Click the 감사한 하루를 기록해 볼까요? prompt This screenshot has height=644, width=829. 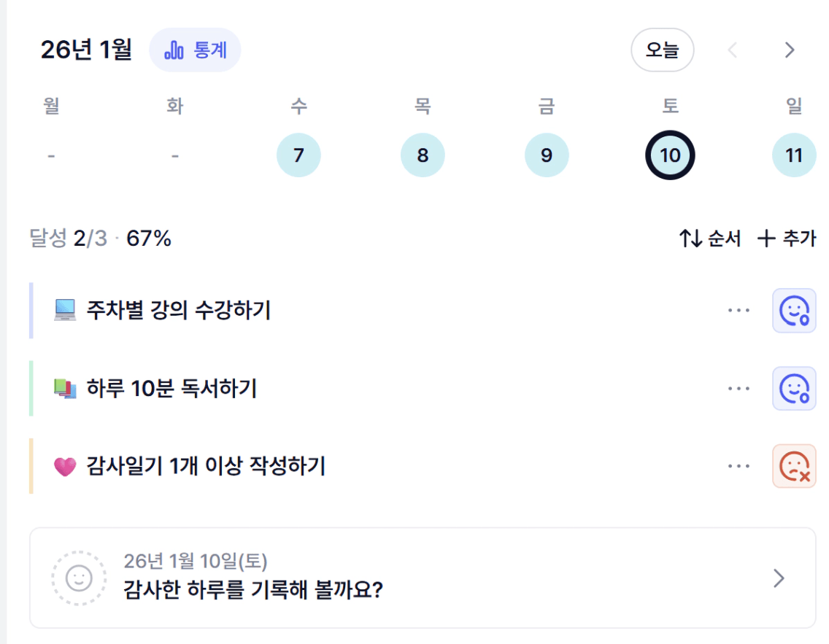coord(254,589)
